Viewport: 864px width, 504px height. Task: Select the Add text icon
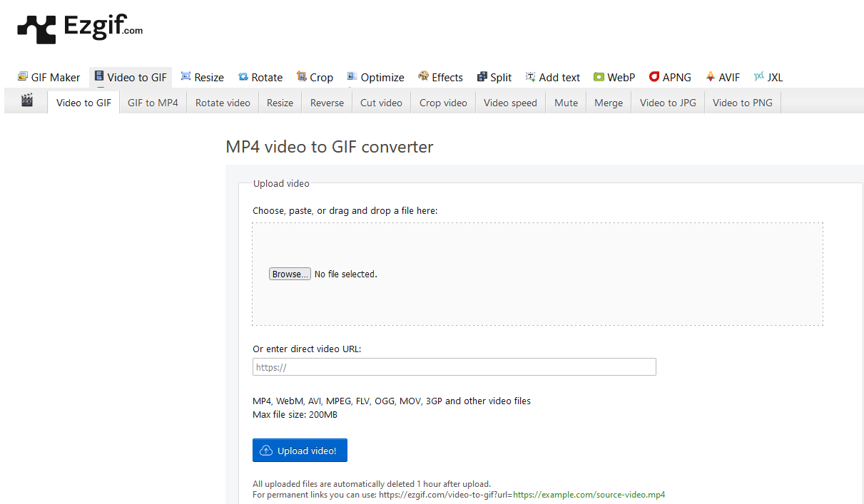[531, 77]
